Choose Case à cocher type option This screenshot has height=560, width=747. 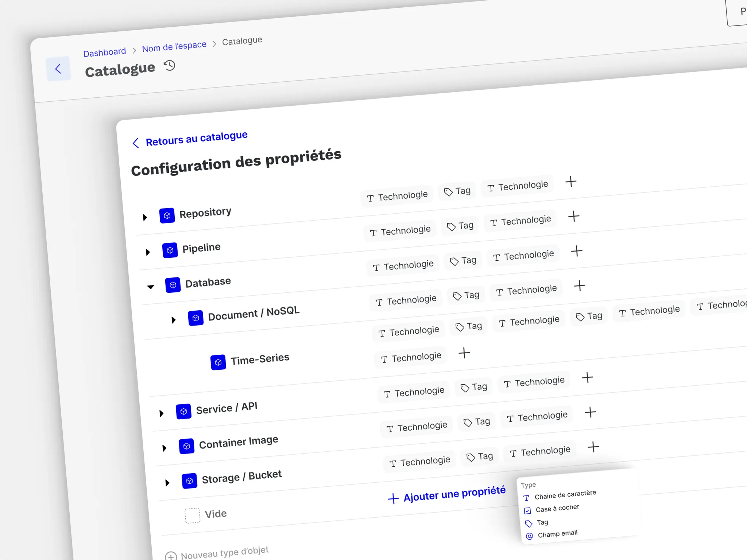tap(552, 509)
